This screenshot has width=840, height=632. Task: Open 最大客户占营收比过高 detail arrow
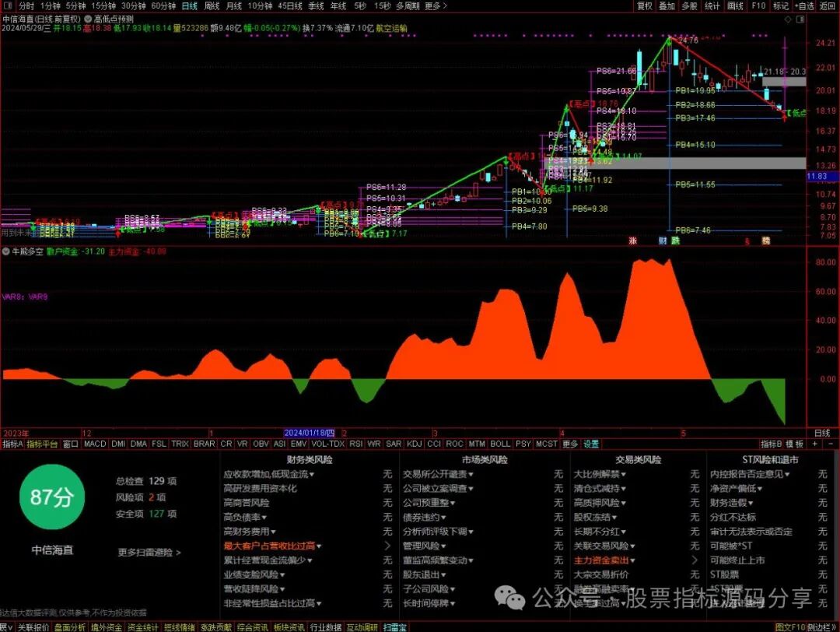[387, 546]
